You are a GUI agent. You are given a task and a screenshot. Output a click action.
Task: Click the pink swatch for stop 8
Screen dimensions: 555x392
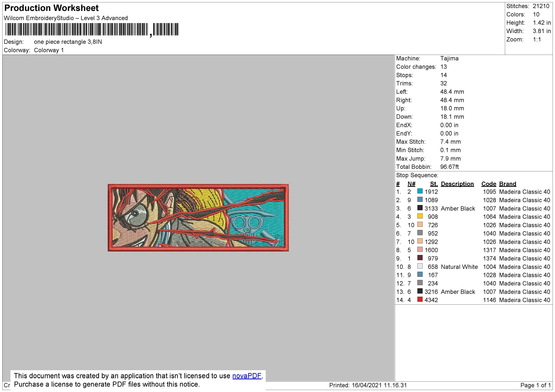click(x=420, y=249)
